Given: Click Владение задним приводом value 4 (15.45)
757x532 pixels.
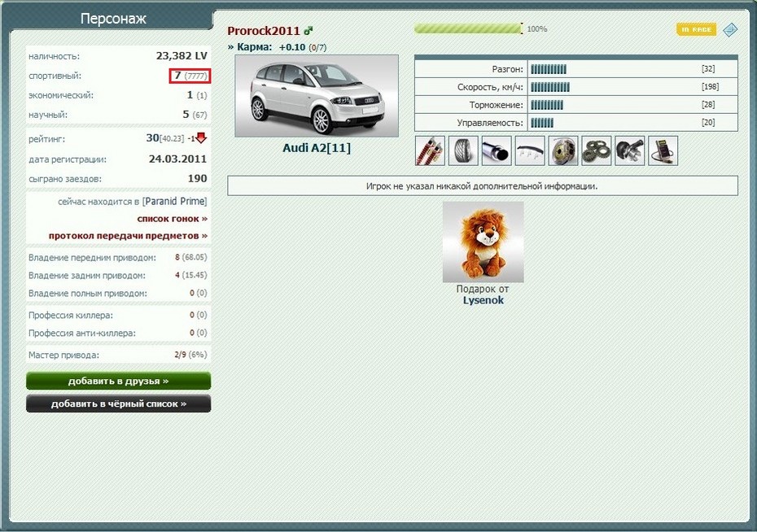Looking at the screenshot, I should coord(190,275).
